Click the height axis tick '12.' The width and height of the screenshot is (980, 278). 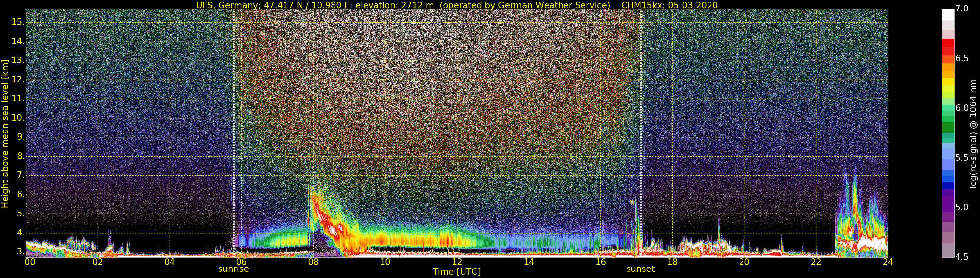coord(18,79)
